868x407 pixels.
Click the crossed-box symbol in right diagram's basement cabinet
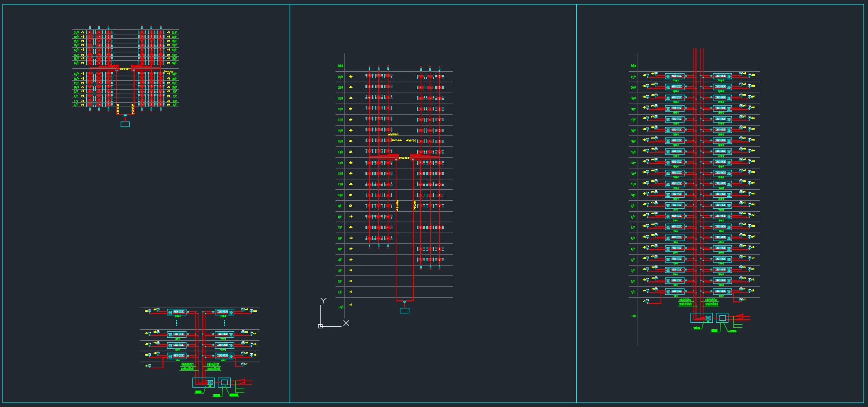(x=708, y=318)
